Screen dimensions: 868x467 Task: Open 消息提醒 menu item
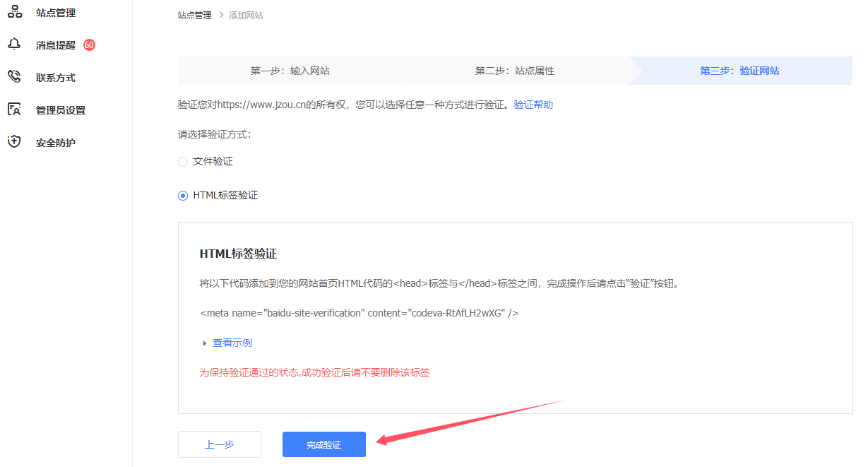[56, 45]
